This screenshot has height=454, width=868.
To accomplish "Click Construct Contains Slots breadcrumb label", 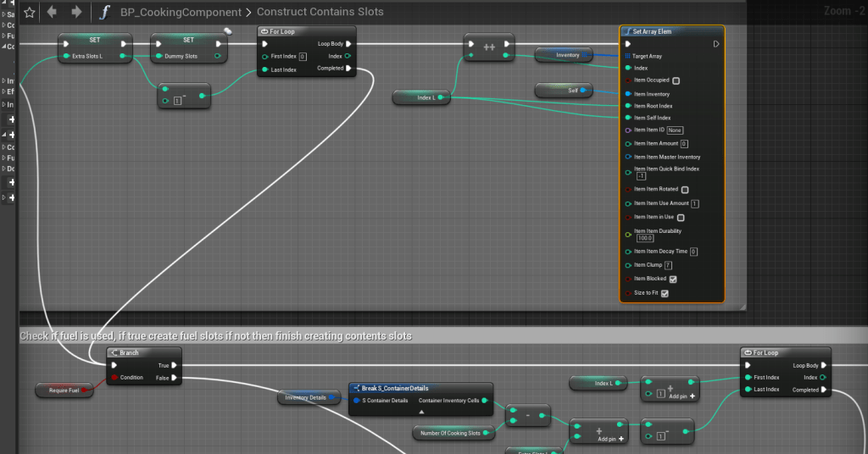I will [320, 12].
